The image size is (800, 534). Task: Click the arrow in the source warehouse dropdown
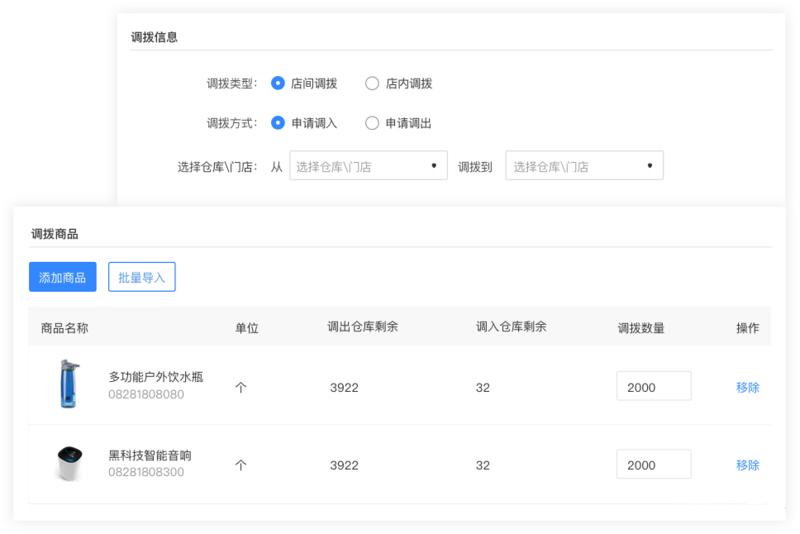[x=434, y=165]
